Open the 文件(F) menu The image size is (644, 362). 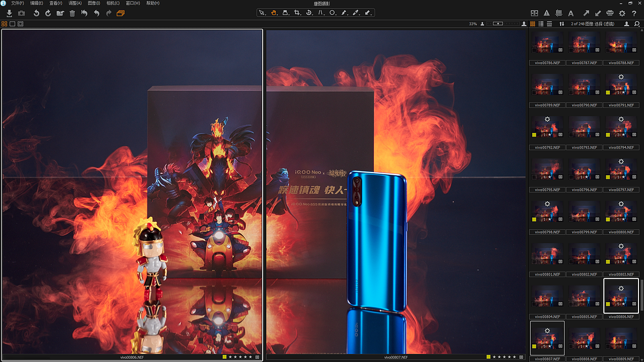click(x=18, y=3)
